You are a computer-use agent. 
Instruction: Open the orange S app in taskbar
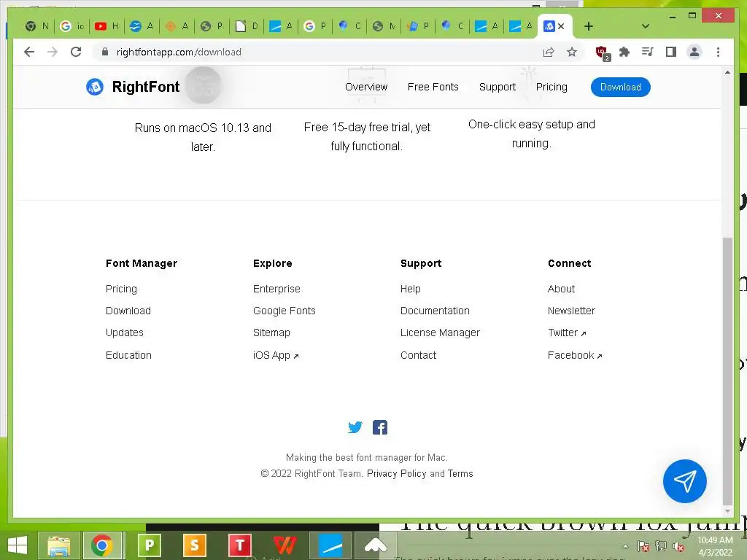[x=194, y=545]
